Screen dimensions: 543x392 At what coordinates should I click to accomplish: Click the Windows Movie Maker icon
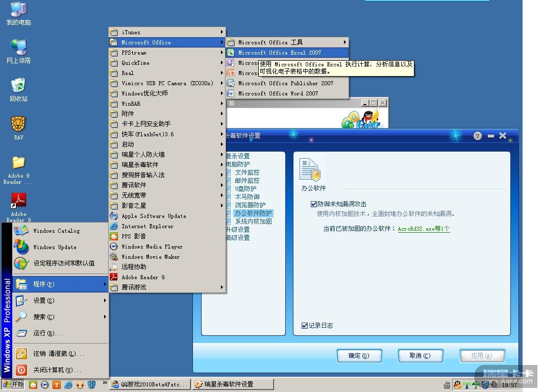(x=114, y=257)
